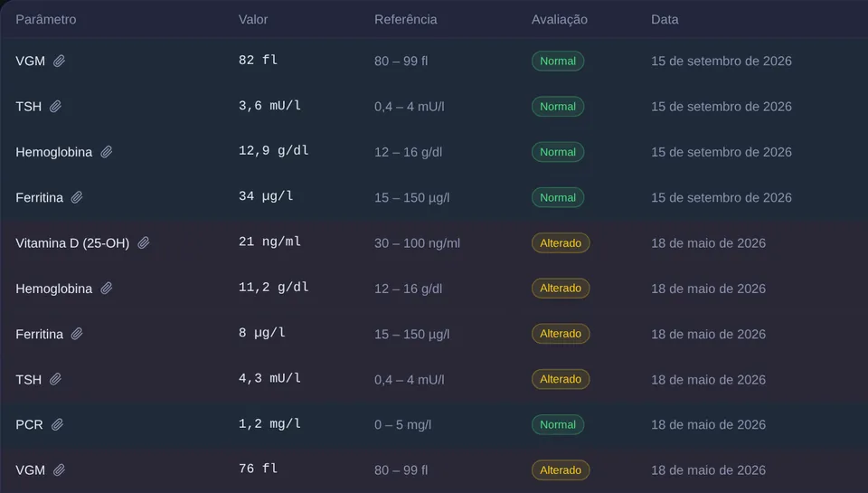Click Normal badge in PCR row
This screenshot has width=868, height=493.
tap(558, 425)
